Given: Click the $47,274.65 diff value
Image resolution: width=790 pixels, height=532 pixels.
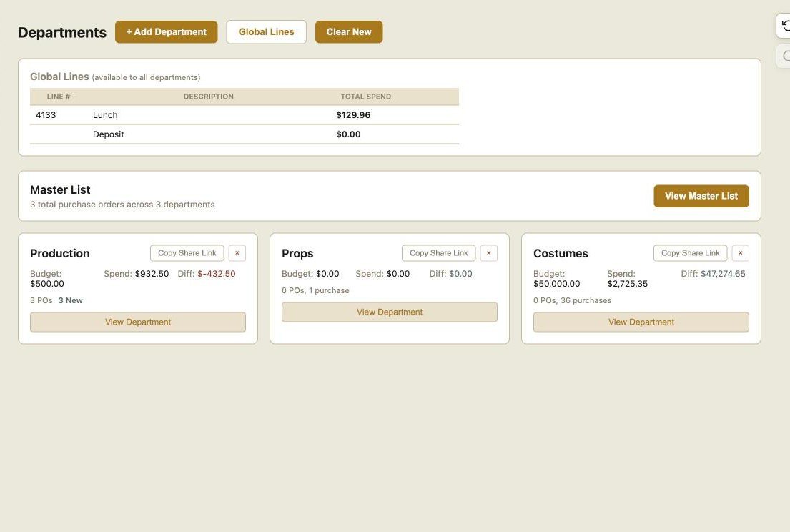Looking at the screenshot, I should point(723,274).
